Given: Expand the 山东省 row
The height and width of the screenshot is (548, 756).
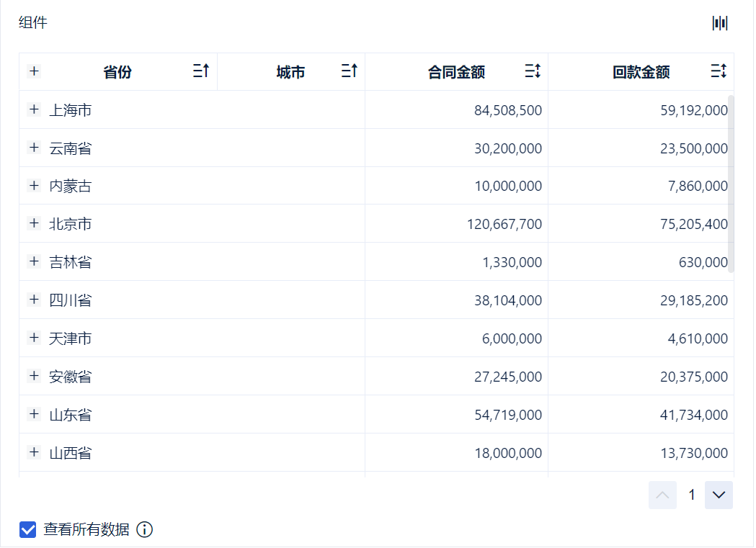Looking at the screenshot, I should (34, 414).
